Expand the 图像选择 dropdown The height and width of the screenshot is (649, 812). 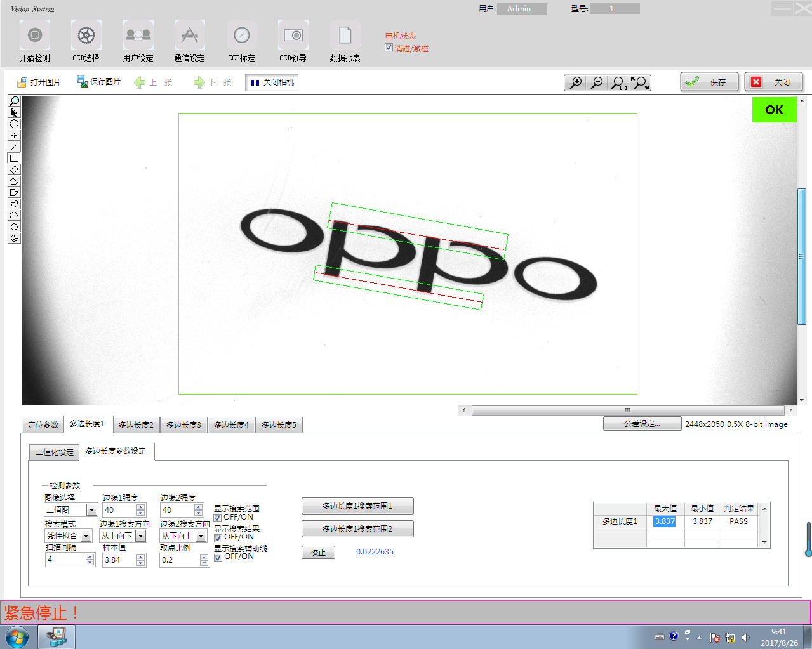[x=91, y=510]
